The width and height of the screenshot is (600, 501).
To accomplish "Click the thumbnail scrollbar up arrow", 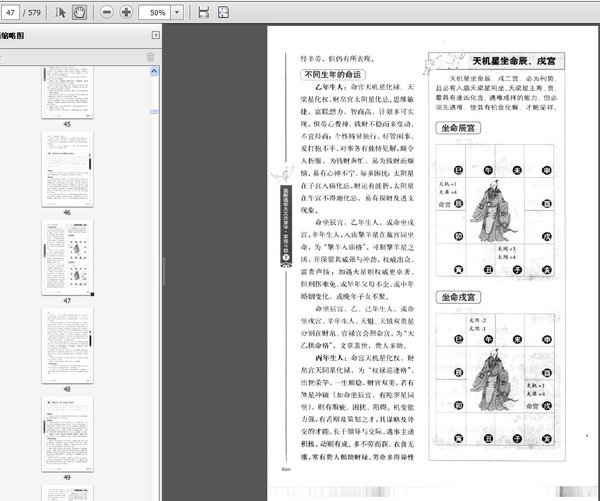I will (154, 71).
